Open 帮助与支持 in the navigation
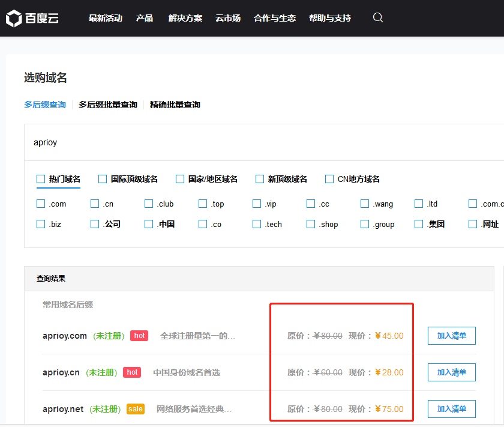 click(x=330, y=18)
